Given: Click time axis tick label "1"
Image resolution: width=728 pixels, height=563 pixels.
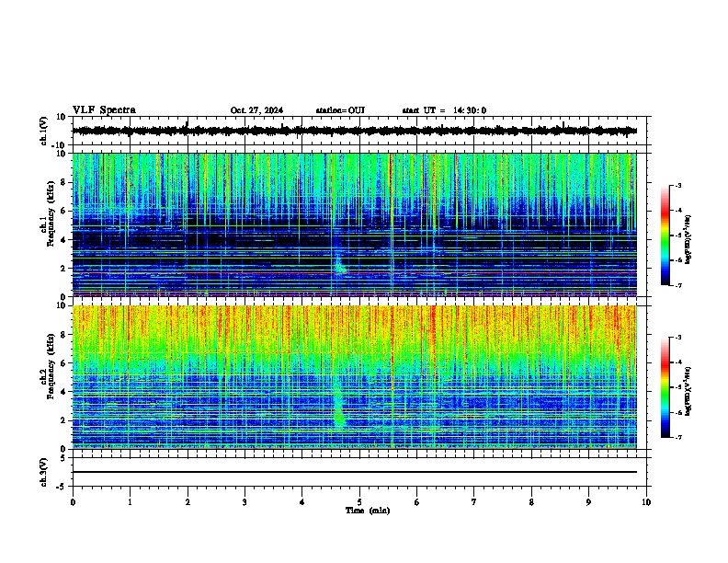Looking at the screenshot, I should (x=130, y=502).
